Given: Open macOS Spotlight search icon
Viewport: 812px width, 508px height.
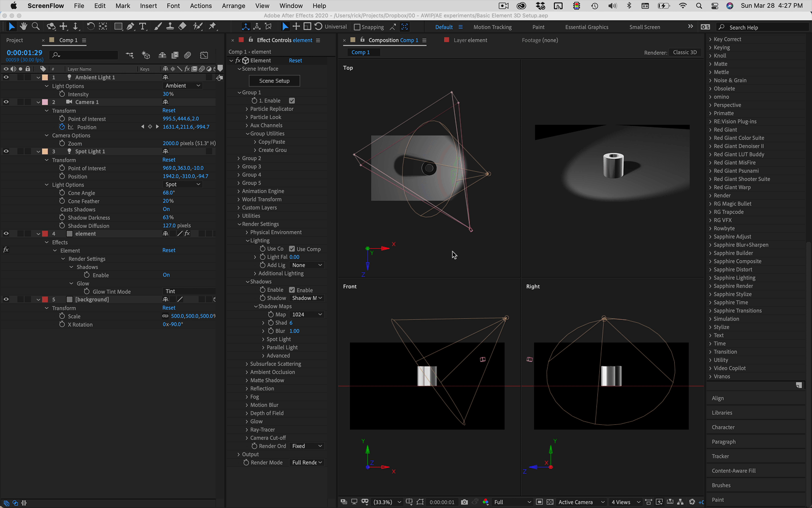Looking at the screenshot, I should point(699,6).
